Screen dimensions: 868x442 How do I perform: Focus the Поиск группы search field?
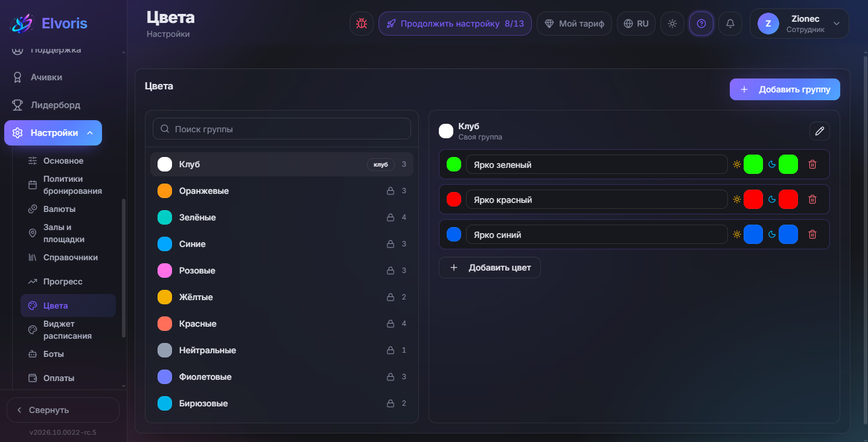[282, 129]
